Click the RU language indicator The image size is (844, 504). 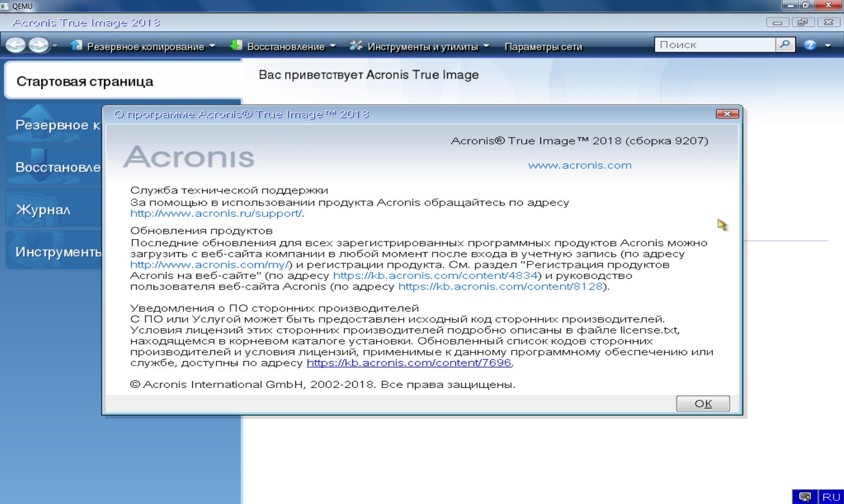(x=831, y=497)
